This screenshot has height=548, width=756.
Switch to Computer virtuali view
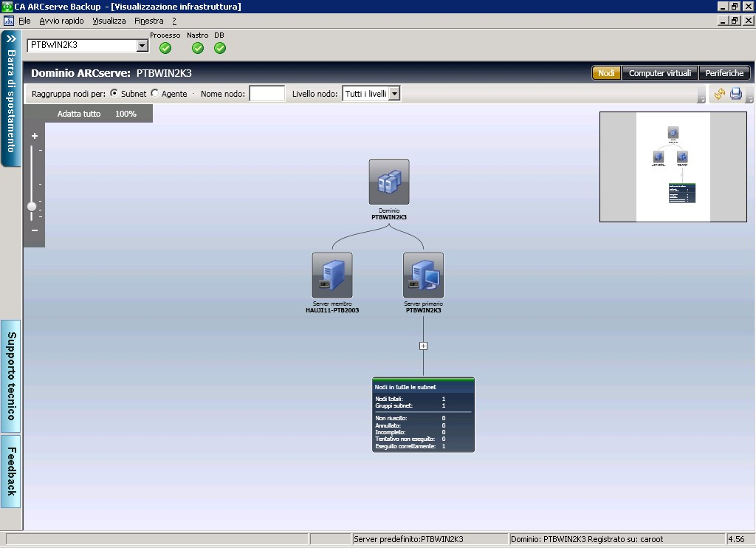[x=659, y=73]
